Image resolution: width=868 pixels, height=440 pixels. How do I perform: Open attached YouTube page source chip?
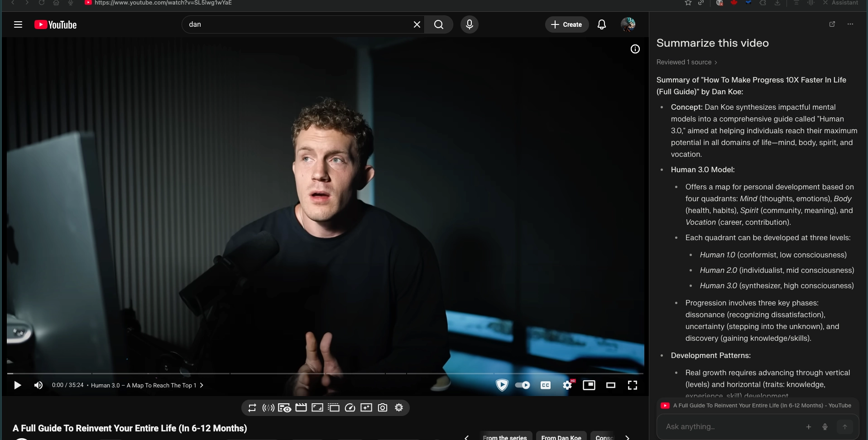(x=756, y=406)
